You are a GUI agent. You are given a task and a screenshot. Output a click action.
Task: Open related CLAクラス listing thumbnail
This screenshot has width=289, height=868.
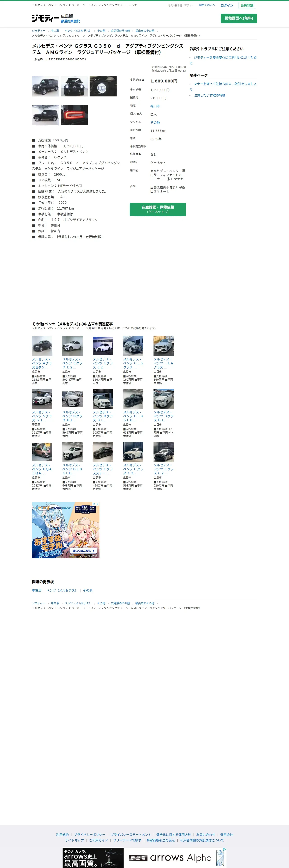[163, 346]
